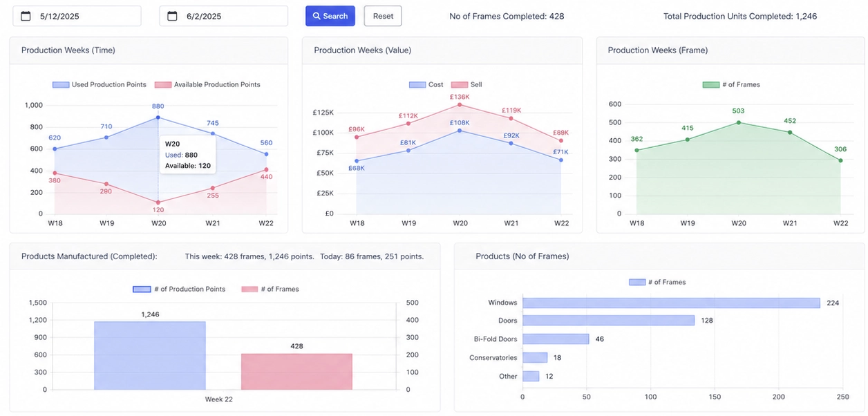The width and height of the screenshot is (868, 416).
Task: Click the W20 tooltip showing Used: 880
Action: (x=187, y=155)
